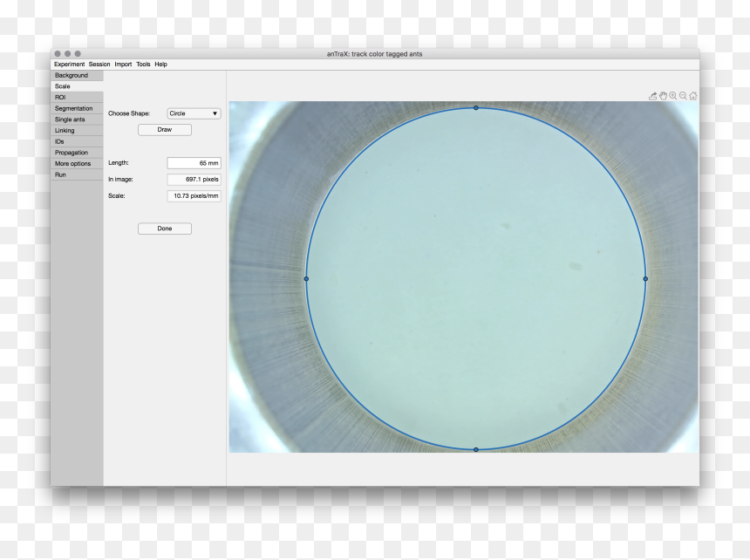
Task: Select the pan hand tool
Action: coord(663,96)
